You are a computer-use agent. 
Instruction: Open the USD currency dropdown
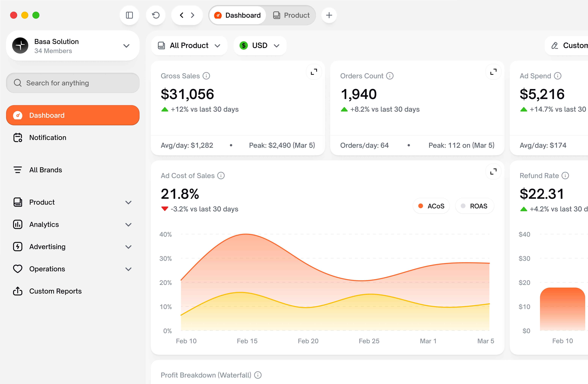point(260,45)
